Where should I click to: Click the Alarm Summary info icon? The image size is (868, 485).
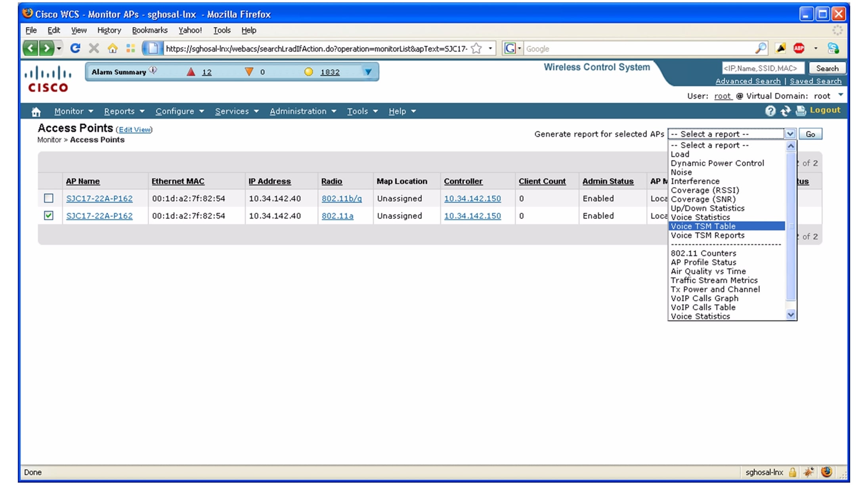(152, 70)
